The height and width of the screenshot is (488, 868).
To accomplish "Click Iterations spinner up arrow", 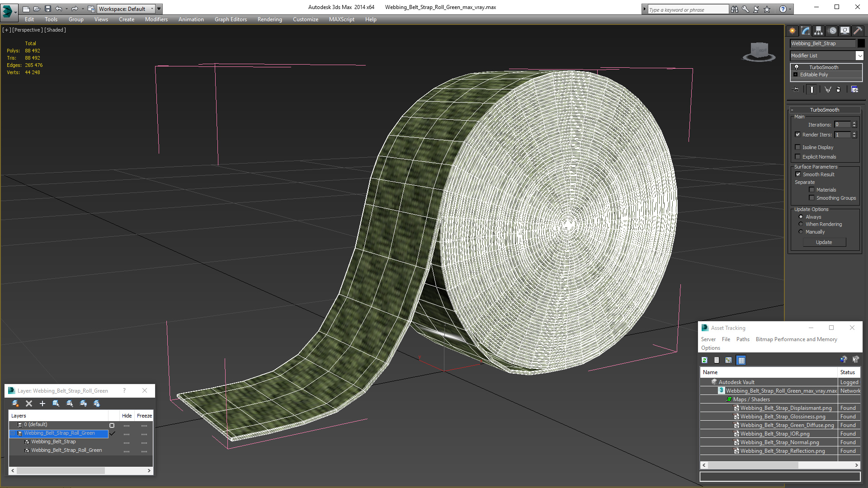I will [x=854, y=123].
